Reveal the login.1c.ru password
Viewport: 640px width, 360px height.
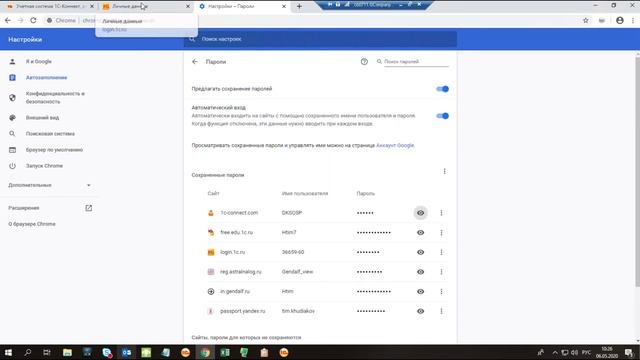pyautogui.click(x=420, y=252)
